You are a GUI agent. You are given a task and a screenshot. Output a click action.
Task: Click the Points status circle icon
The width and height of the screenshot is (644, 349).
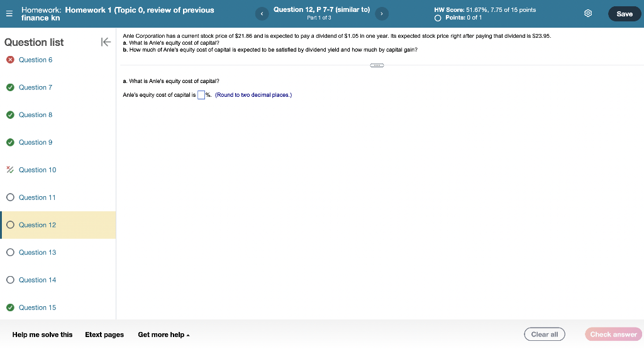pos(438,18)
